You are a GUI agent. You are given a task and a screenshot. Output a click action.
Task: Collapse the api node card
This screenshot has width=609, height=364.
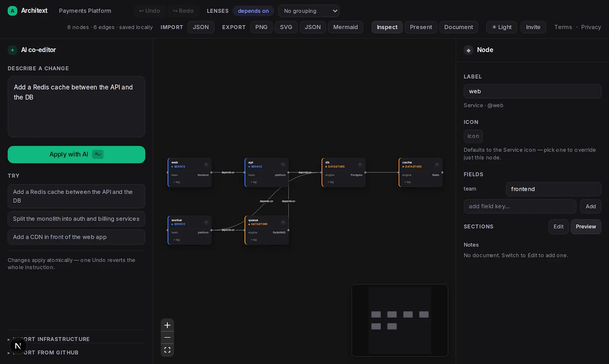283,164
